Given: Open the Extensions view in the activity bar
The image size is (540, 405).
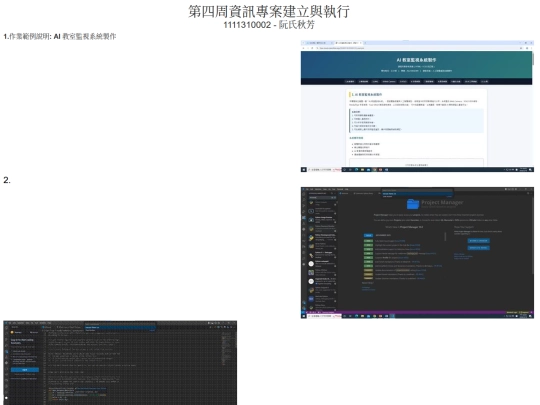Looking at the screenshot, I should [x=304, y=217].
